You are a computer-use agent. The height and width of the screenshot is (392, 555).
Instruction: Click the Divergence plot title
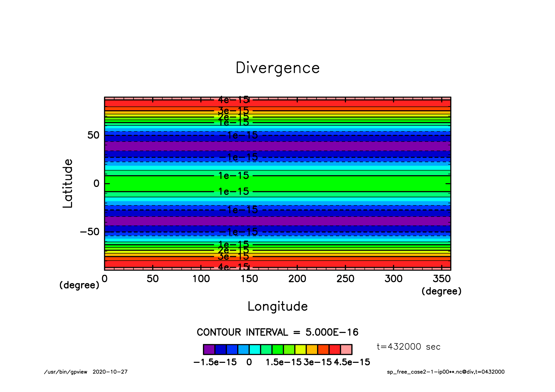277,68
